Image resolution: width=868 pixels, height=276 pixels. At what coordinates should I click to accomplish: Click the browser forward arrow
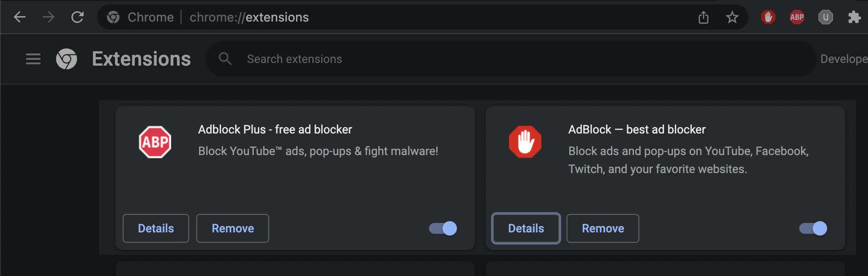click(49, 17)
